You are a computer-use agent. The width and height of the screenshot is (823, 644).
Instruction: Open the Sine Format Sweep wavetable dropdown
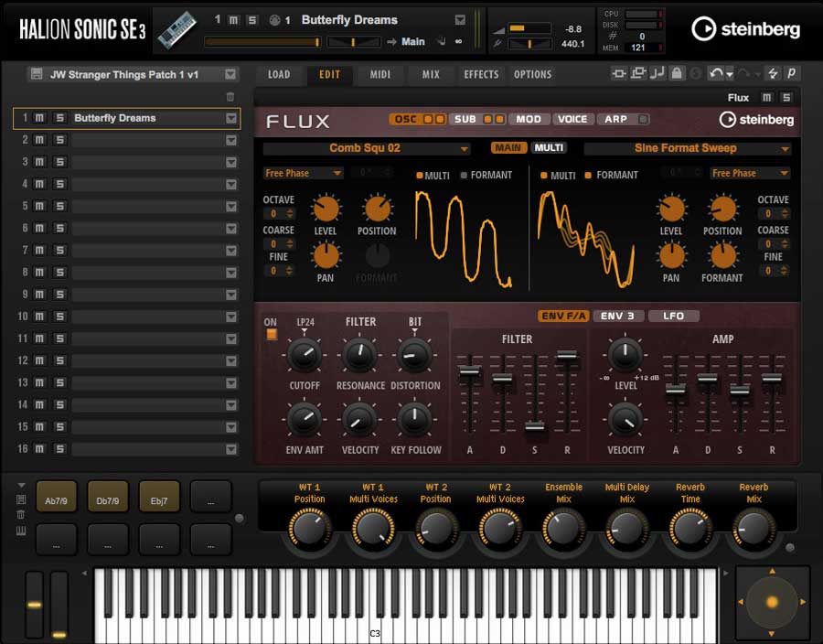coord(785,149)
